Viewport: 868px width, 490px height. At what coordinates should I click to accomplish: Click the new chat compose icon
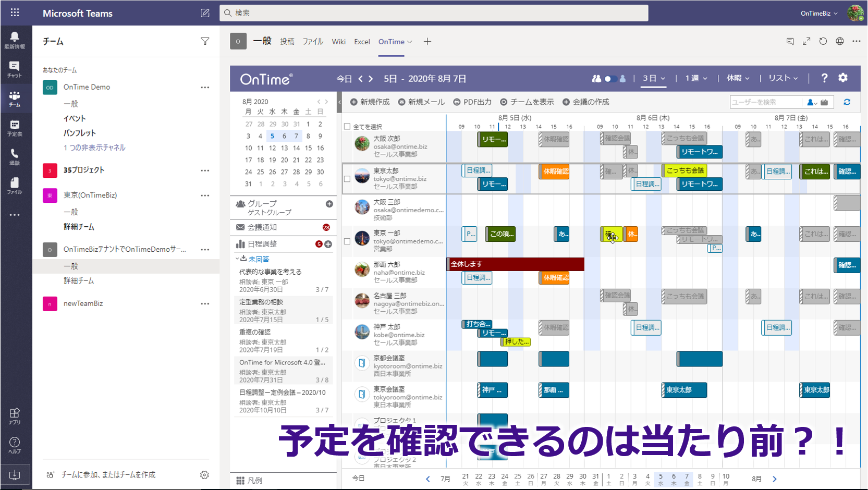pyautogui.click(x=205, y=13)
